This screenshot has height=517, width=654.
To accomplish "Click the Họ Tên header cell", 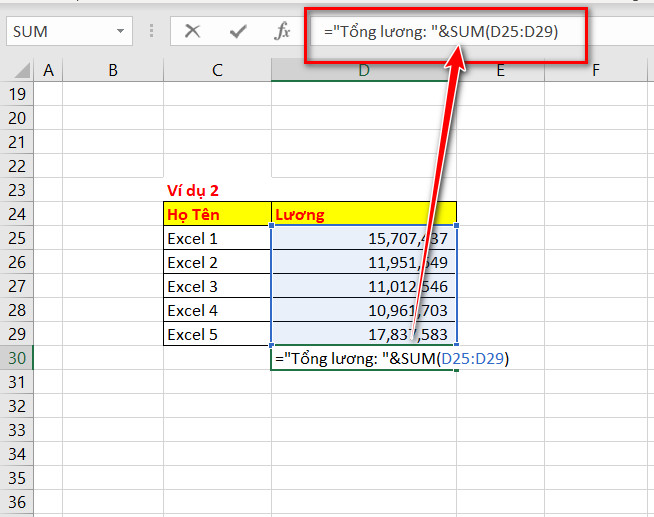I will point(217,214).
